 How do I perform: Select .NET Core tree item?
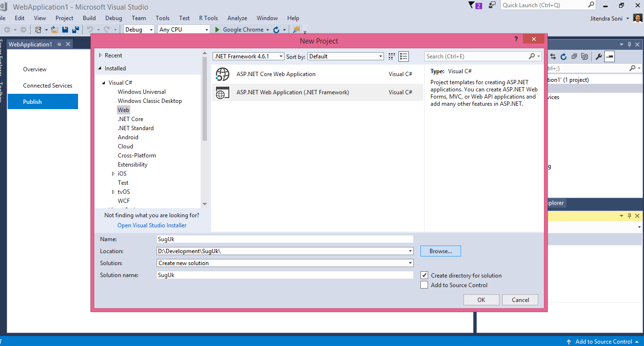tap(131, 119)
